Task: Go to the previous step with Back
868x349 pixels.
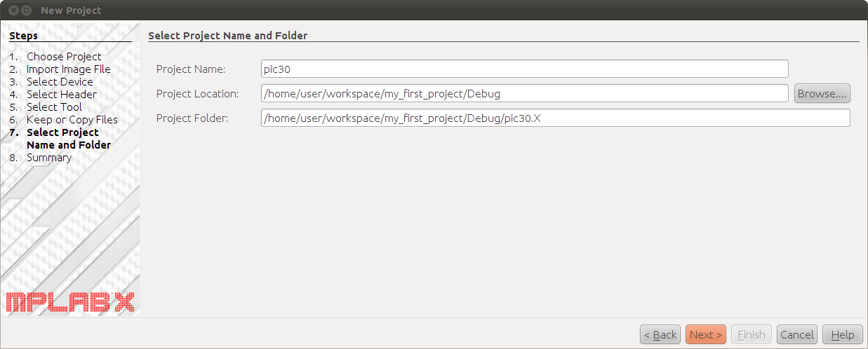Action: pos(660,334)
